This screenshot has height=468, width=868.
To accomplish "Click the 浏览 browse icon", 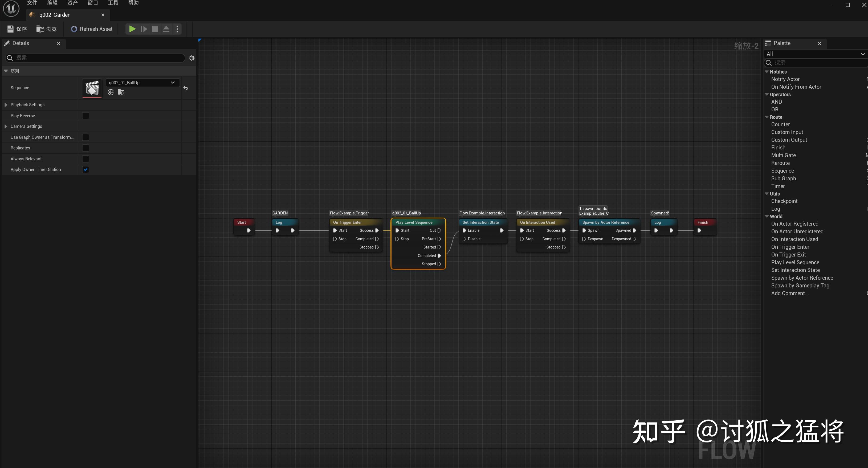I will [40, 29].
